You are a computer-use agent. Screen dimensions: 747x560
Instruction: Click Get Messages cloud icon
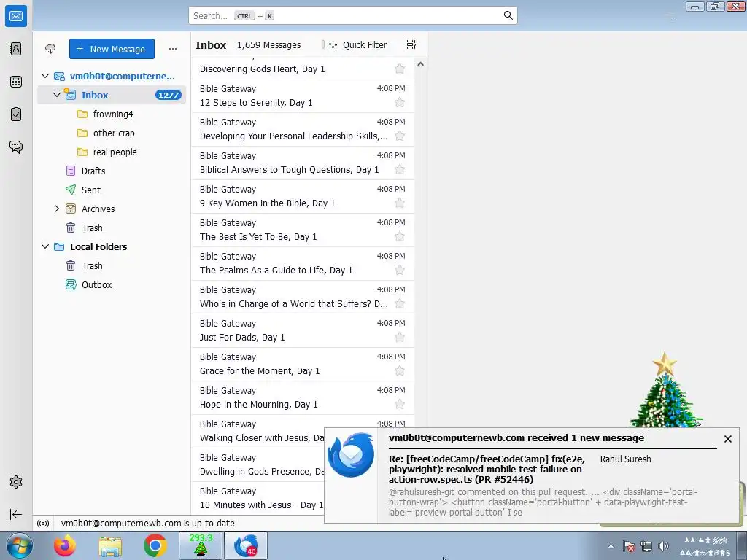(x=50, y=49)
